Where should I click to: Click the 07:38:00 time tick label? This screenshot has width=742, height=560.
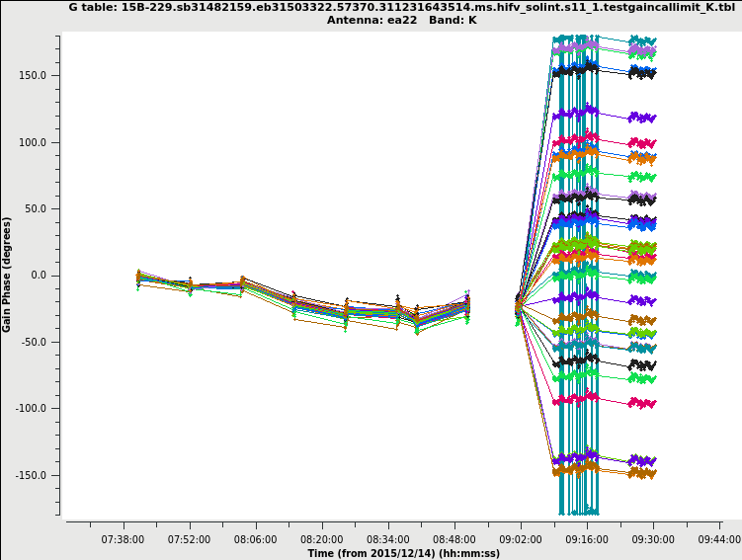[x=124, y=539]
